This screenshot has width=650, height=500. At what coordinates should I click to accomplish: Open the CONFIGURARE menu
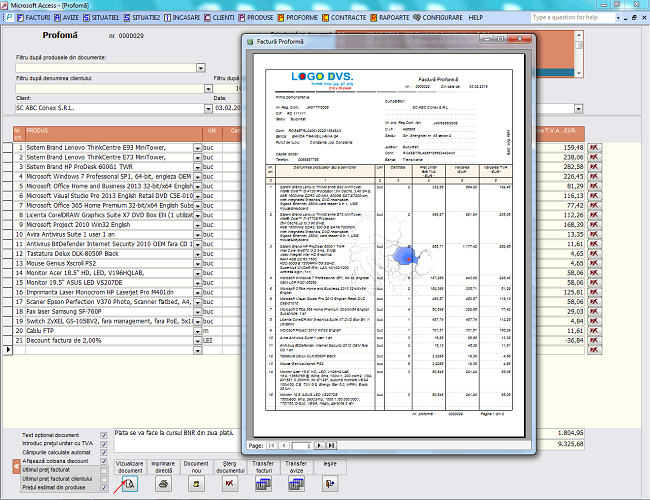click(438, 17)
